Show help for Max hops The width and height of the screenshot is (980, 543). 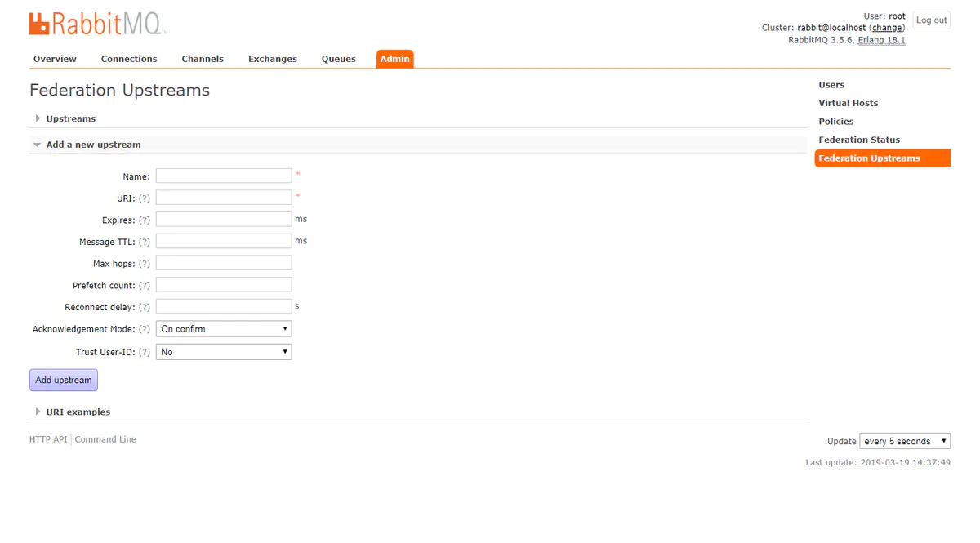(x=145, y=264)
